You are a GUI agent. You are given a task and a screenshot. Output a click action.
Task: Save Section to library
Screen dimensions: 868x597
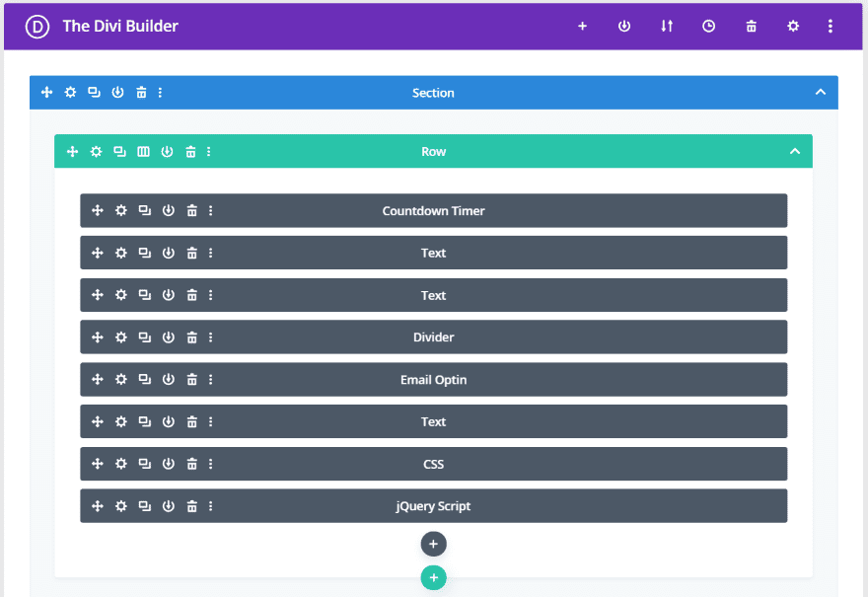(x=118, y=92)
